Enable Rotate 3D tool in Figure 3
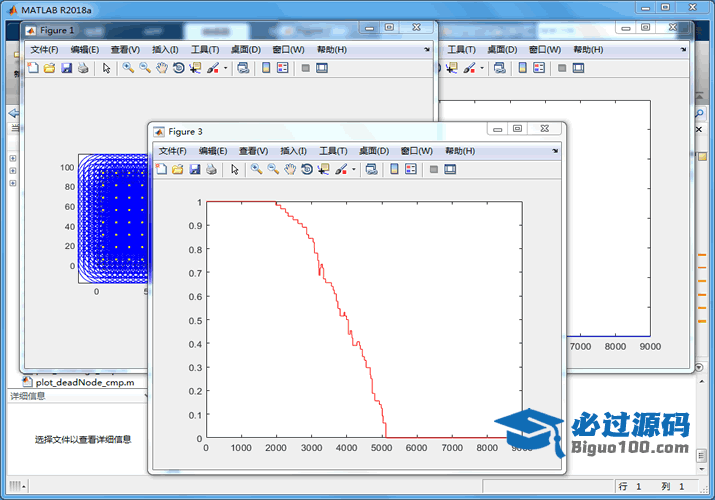 click(x=307, y=170)
